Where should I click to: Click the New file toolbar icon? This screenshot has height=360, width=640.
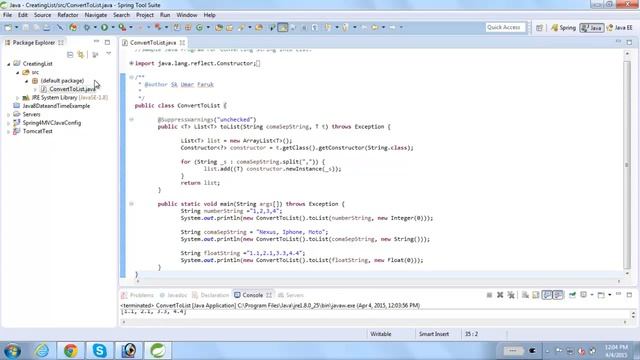(x=8, y=27)
